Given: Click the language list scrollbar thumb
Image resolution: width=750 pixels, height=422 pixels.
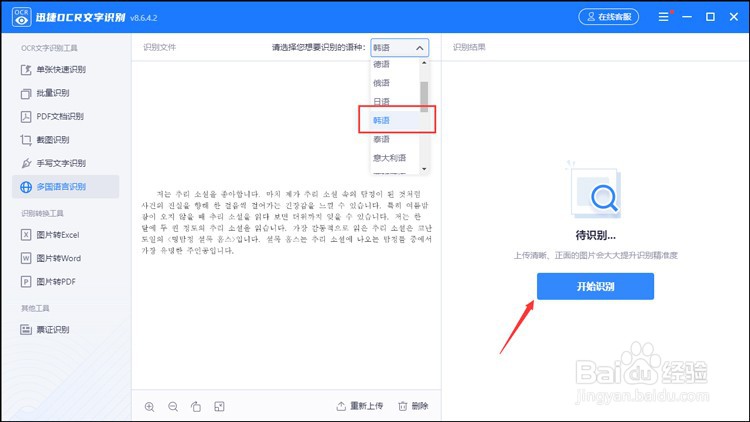Looking at the screenshot, I should (424, 97).
